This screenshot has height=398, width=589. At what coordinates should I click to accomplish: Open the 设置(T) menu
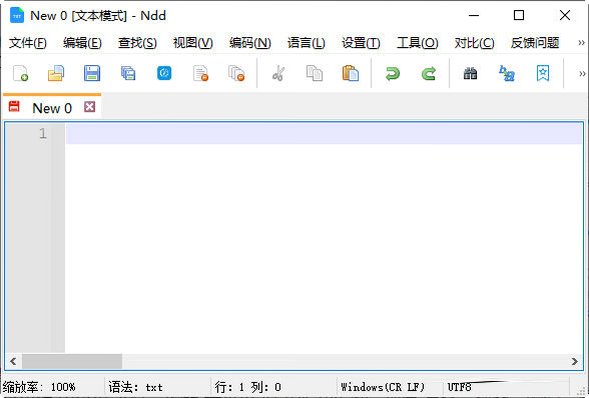pos(361,43)
